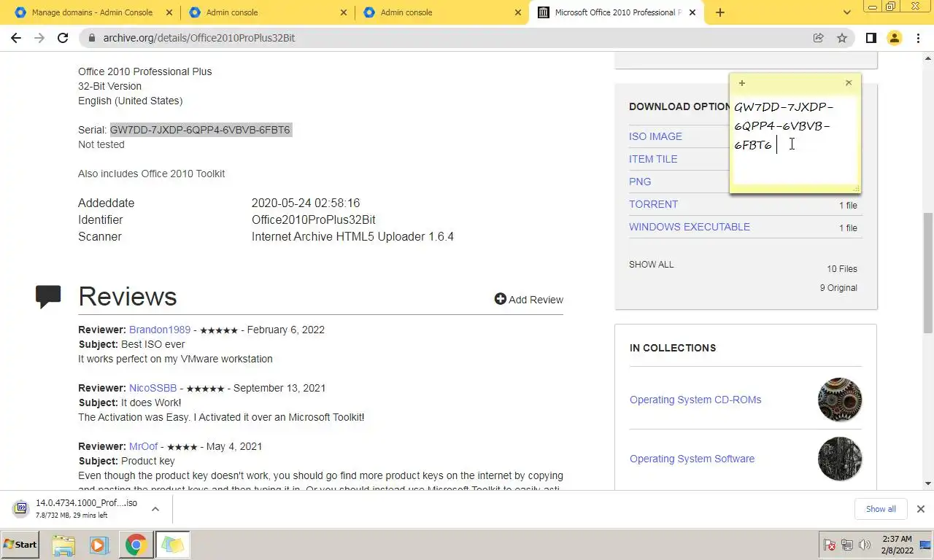This screenshot has height=560, width=934.
Task: Open reviewer Brandon1989 profile link
Action: [x=160, y=330]
